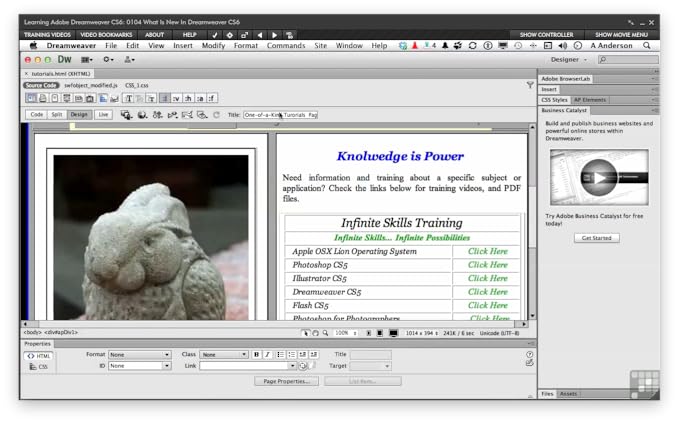The image size is (679, 423).
Task: Click the Multiscreen preview icon
Action: [x=126, y=115]
